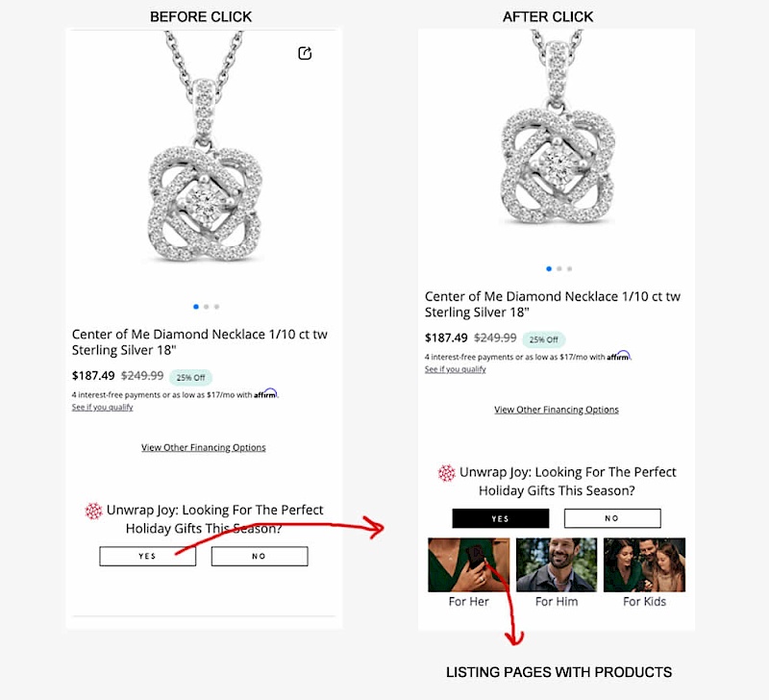The image size is (769, 700).
Task: Click the 25% Off badge in Before Click panel
Action: [190, 377]
